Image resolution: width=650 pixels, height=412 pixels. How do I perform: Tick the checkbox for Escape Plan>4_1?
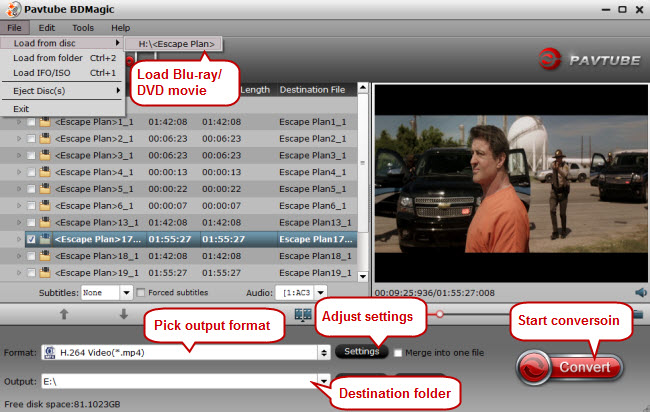[x=31, y=172]
